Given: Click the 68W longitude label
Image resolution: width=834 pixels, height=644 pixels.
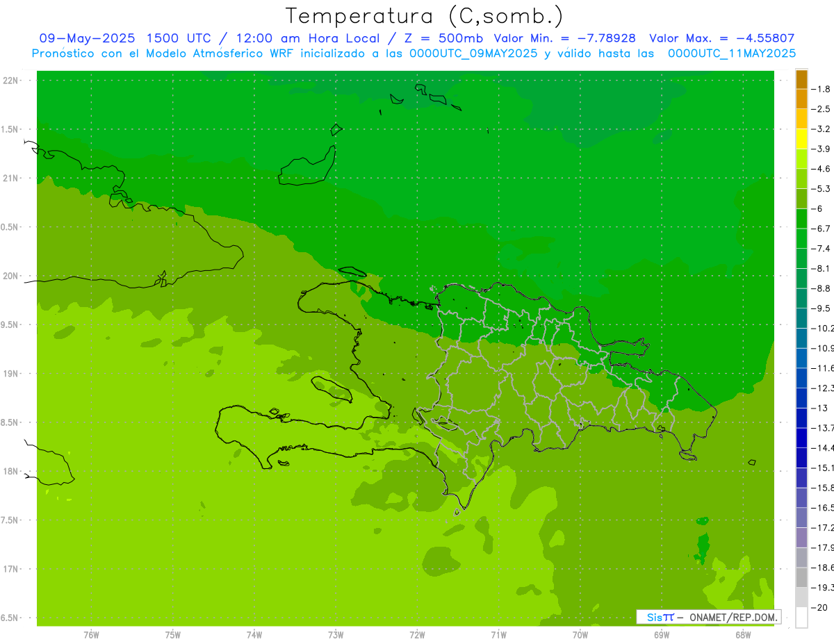Looking at the screenshot, I should [743, 634].
